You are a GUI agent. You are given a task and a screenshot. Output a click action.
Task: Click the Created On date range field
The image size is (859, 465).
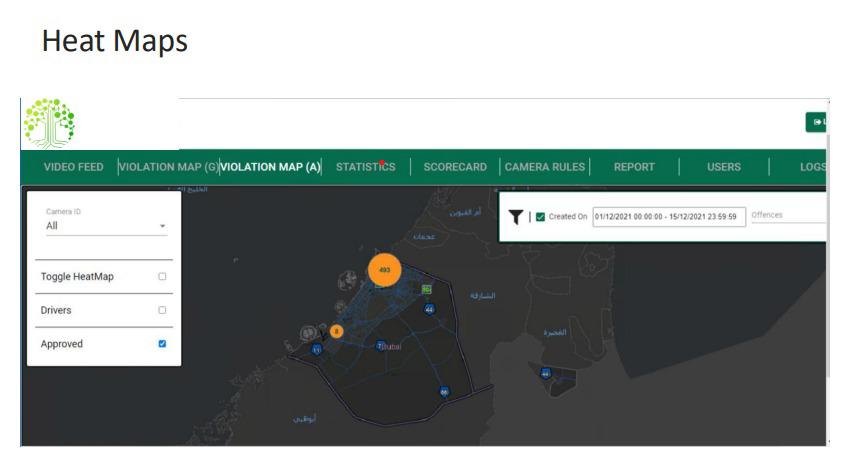[668, 216]
